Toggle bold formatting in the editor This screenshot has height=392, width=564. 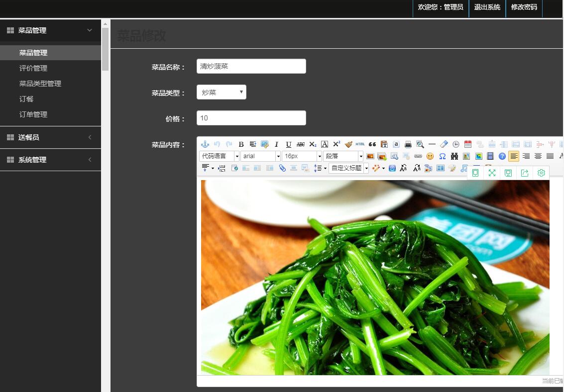[241, 144]
